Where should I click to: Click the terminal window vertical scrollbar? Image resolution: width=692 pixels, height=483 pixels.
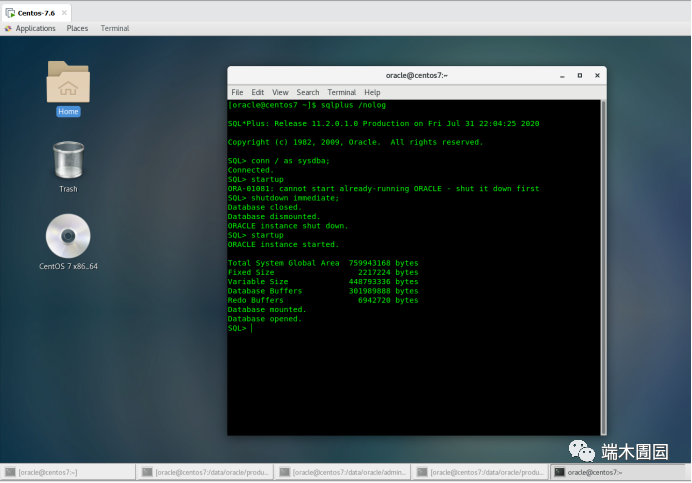(603, 268)
